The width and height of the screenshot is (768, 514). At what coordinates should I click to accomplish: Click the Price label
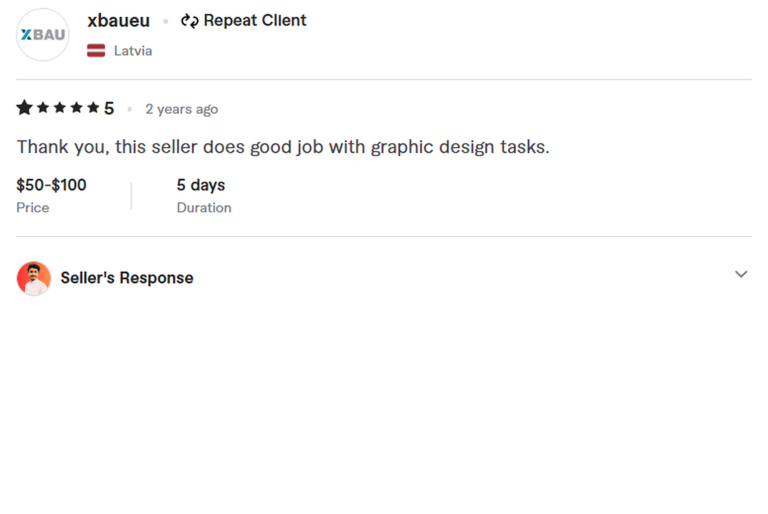[x=33, y=208]
